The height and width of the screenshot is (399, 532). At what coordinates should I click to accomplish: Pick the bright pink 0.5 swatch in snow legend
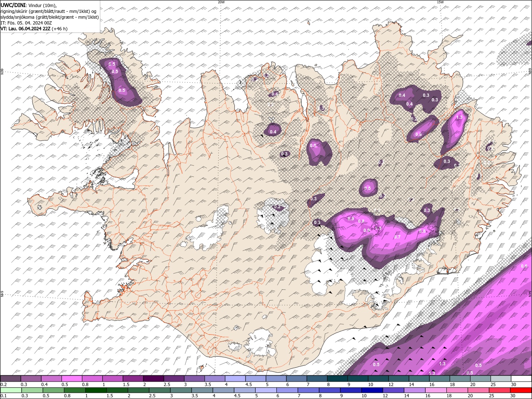tap(71, 379)
